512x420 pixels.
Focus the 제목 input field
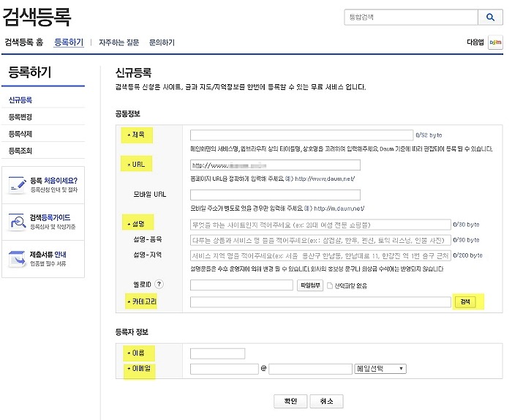point(301,135)
